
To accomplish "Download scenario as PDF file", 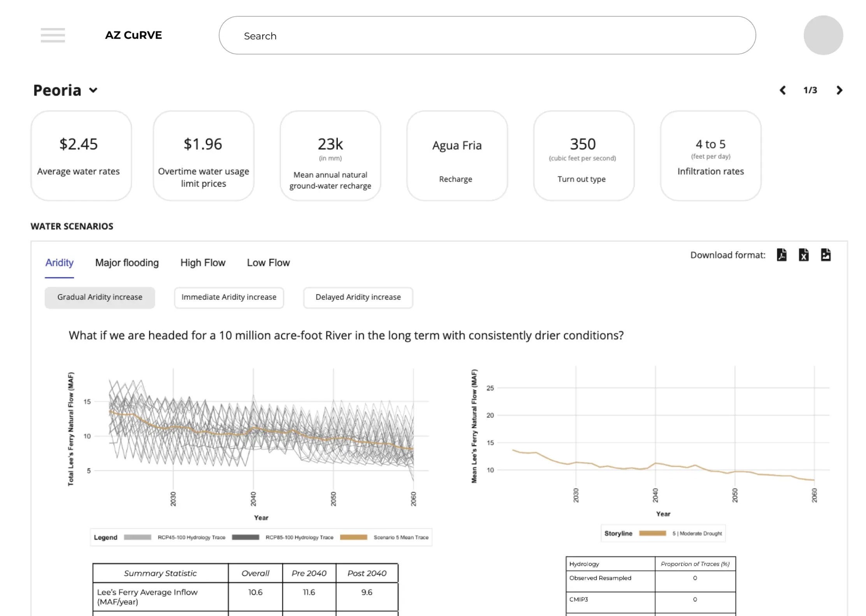I will coord(782,255).
